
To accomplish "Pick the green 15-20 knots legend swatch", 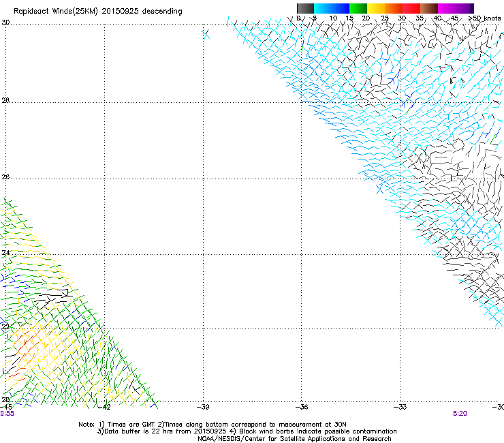I will pyautogui.click(x=358, y=8).
